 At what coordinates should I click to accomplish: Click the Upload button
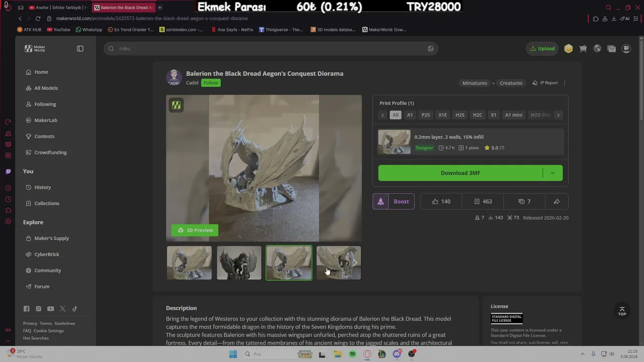542,49
